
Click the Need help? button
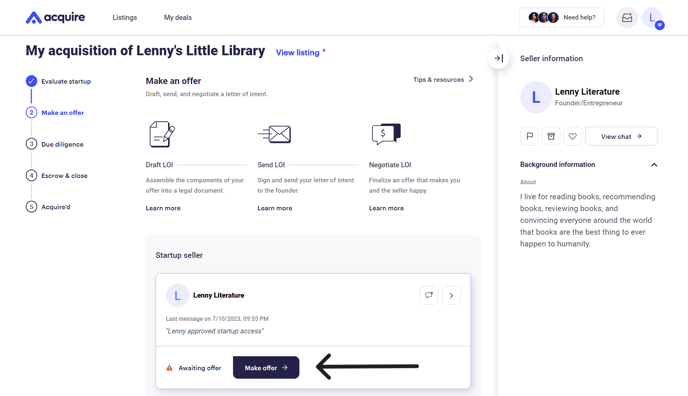[x=562, y=18]
